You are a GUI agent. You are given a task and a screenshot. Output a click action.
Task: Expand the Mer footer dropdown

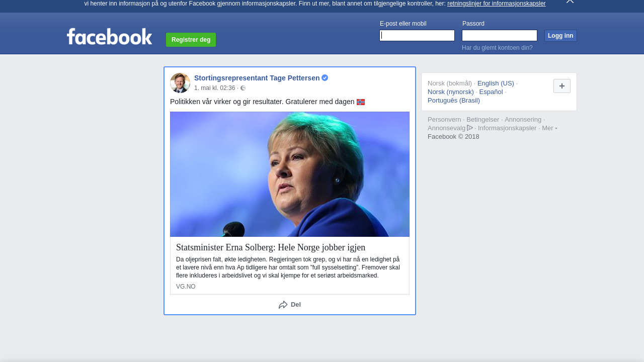549,128
